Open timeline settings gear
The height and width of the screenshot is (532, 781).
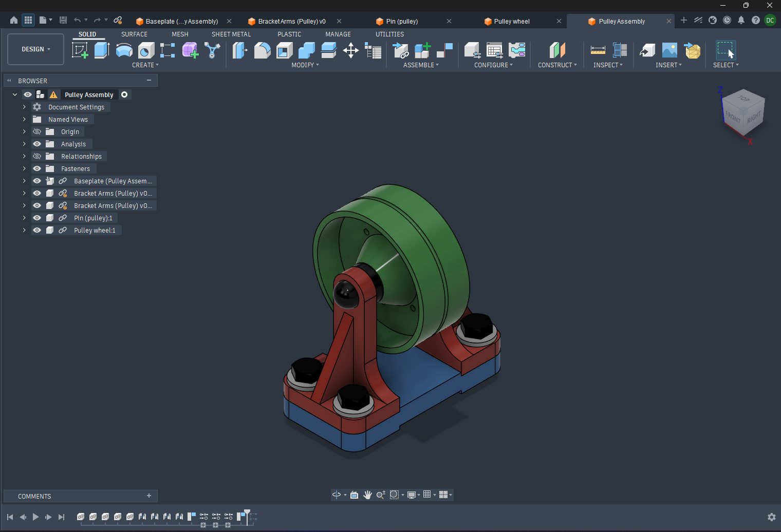click(x=771, y=517)
